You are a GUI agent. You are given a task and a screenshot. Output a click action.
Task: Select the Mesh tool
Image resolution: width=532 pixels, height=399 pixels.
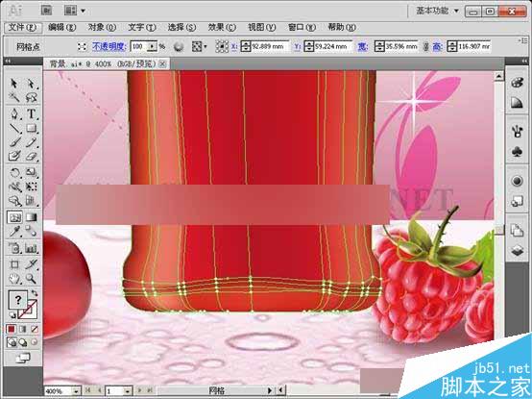(14, 217)
